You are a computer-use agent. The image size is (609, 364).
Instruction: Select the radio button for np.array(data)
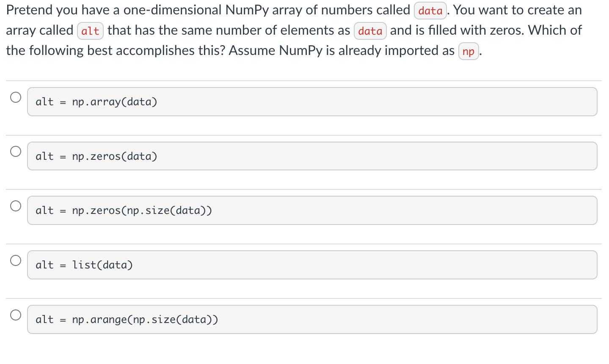coord(16,97)
